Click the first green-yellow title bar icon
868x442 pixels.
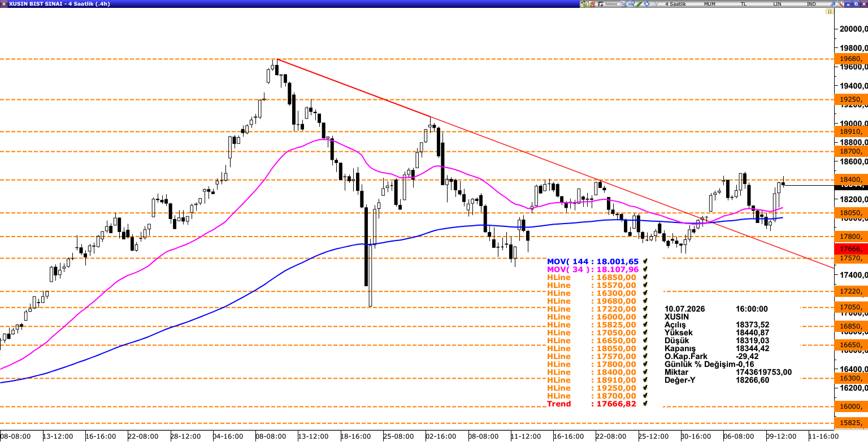pyautogui.click(x=584, y=4)
